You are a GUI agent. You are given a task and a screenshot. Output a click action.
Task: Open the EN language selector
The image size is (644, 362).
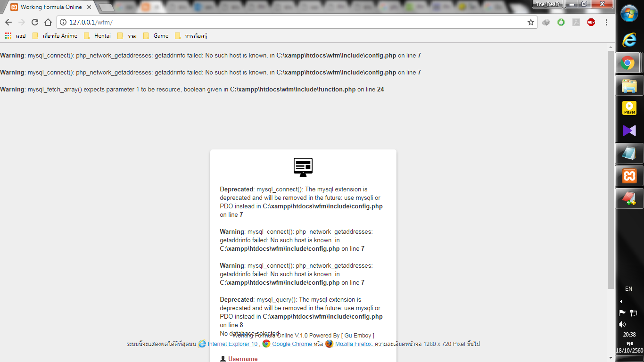(628, 289)
